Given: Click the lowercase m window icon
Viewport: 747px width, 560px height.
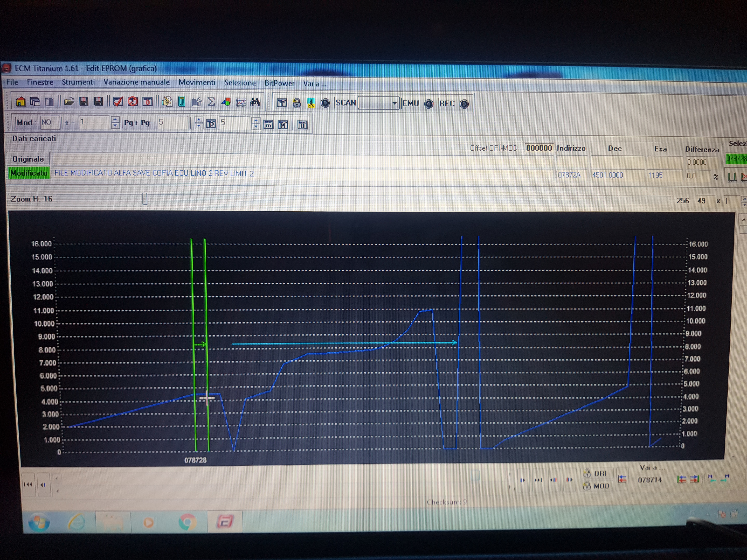Looking at the screenshot, I should [x=268, y=124].
